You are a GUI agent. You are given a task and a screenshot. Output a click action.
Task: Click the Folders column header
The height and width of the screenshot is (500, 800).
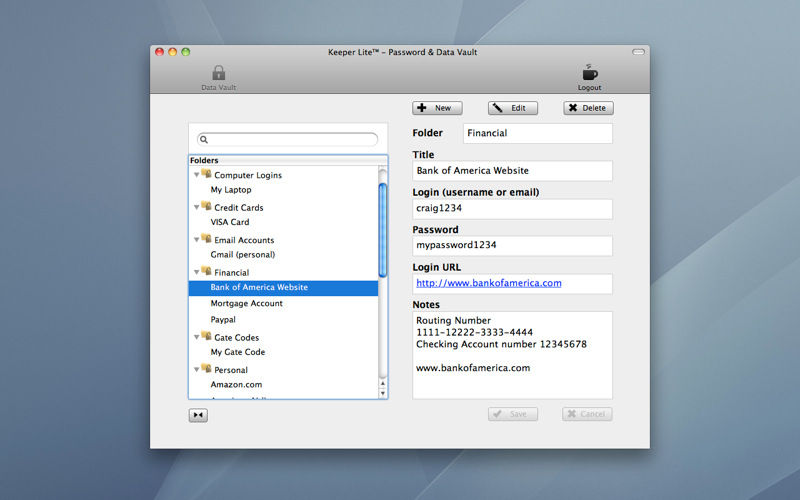coord(288,160)
